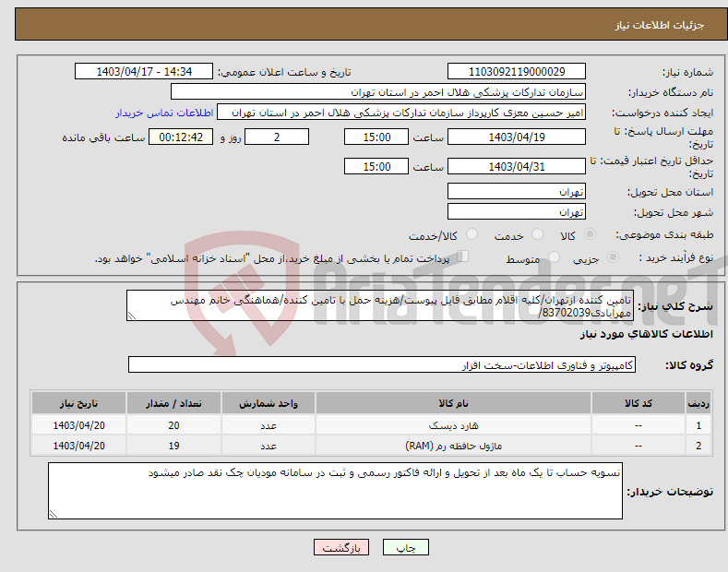Click row number 2 cell
Image resolution: width=728 pixels, height=572 pixels.
pyautogui.click(x=698, y=446)
